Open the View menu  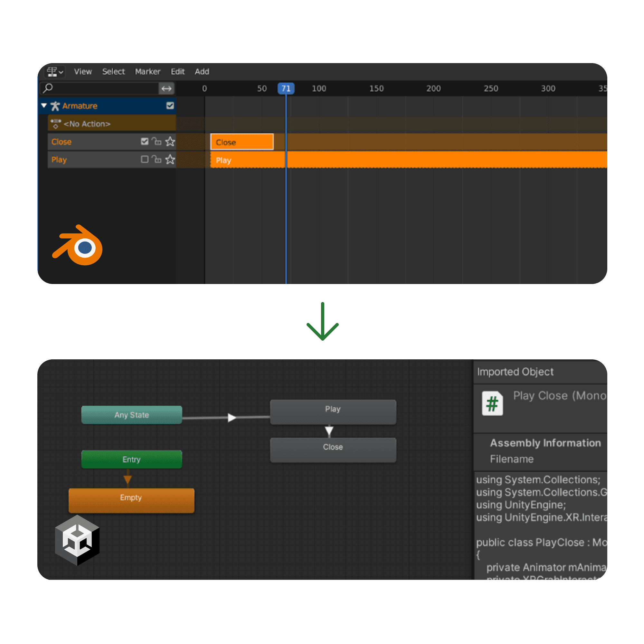[x=83, y=72]
